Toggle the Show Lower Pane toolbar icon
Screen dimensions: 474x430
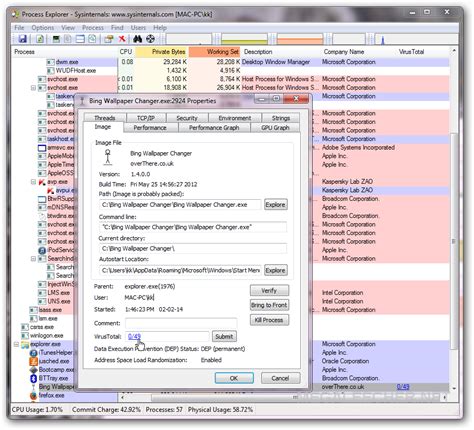[80, 39]
